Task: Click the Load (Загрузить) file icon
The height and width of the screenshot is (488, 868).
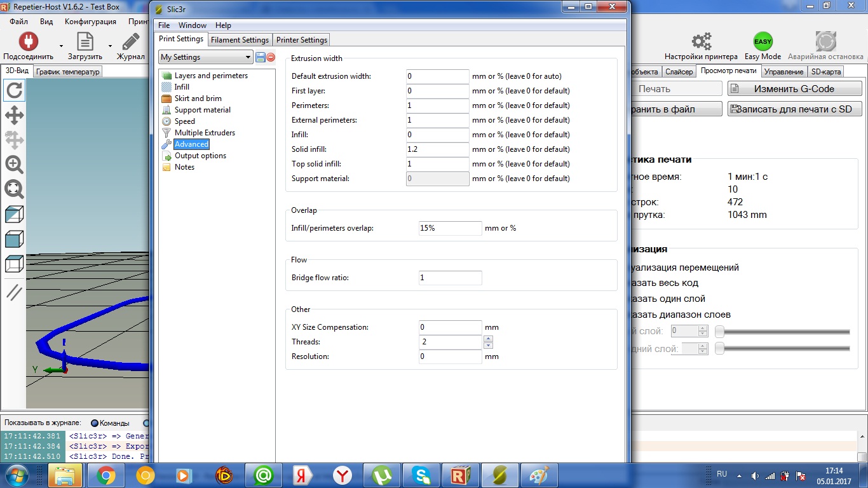Action: coord(85,42)
